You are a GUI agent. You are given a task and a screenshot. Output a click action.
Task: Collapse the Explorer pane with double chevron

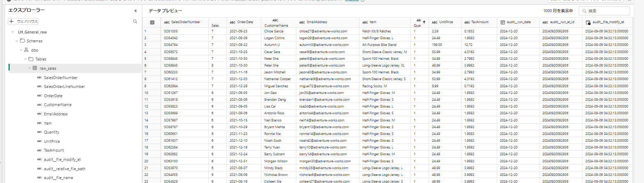click(136, 11)
